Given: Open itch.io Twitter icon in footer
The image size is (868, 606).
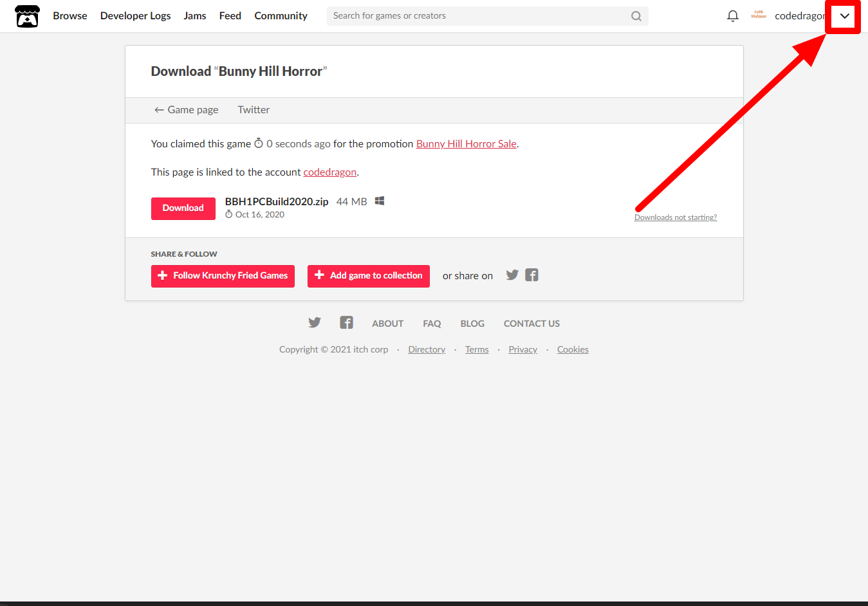Looking at the screenshot, I should [314, 323].
